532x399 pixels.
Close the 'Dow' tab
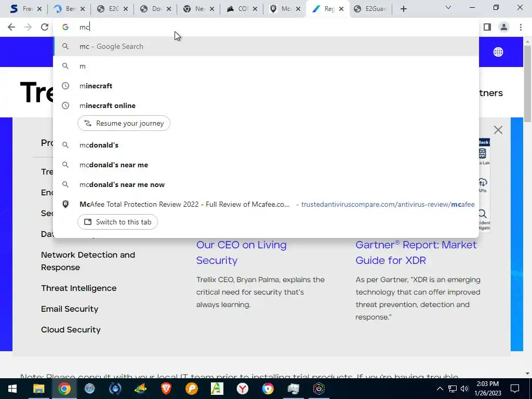(x=169, y=9)
